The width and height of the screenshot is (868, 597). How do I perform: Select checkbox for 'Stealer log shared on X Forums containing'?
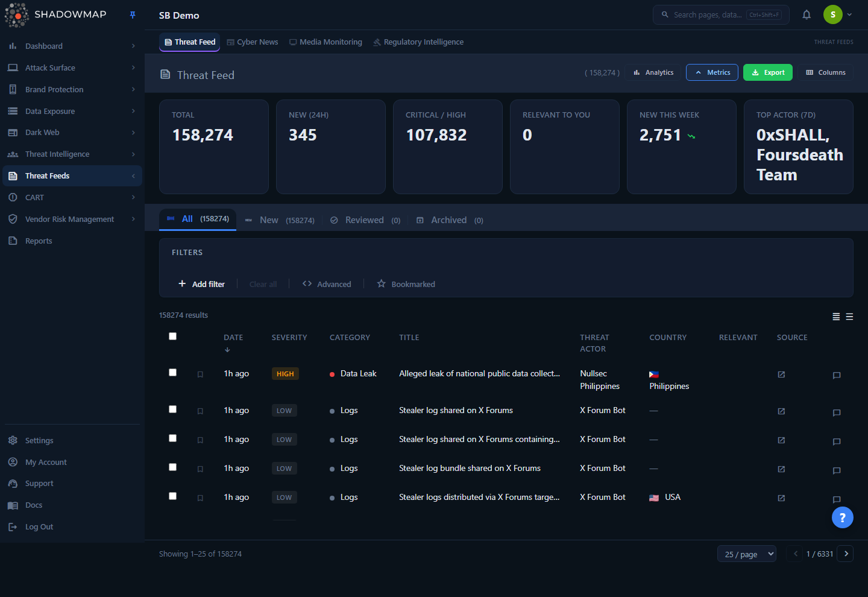coord(173,438)
